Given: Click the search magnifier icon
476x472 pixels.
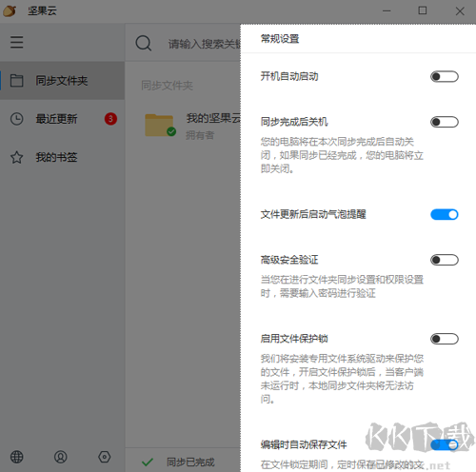Looking at the screenshot, I should pos(143,43).
